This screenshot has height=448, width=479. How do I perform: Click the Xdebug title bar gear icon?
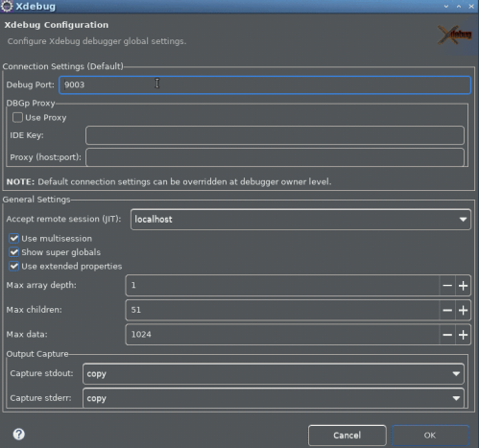[x=7, y=6]
